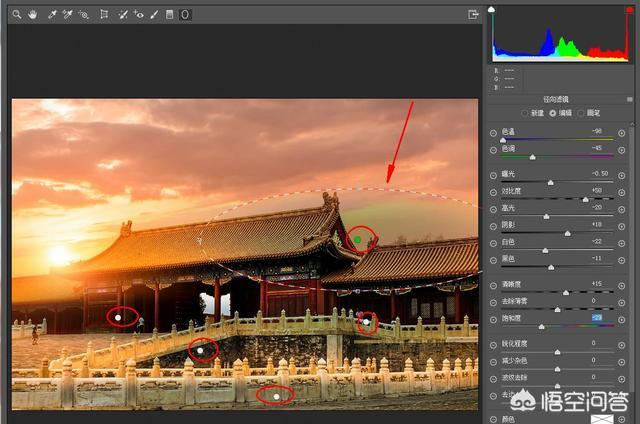
Task: Increase 波纹去除 with the plus icon
Action: tap(621, 379)
